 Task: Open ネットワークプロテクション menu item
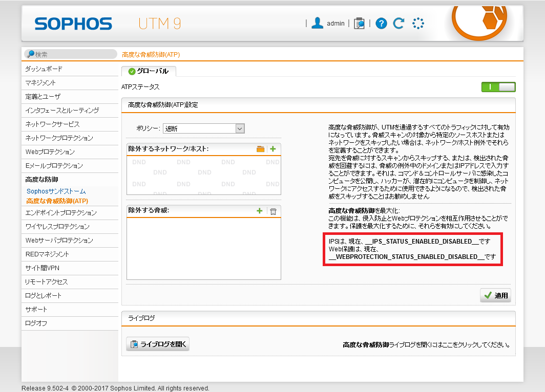70,138
